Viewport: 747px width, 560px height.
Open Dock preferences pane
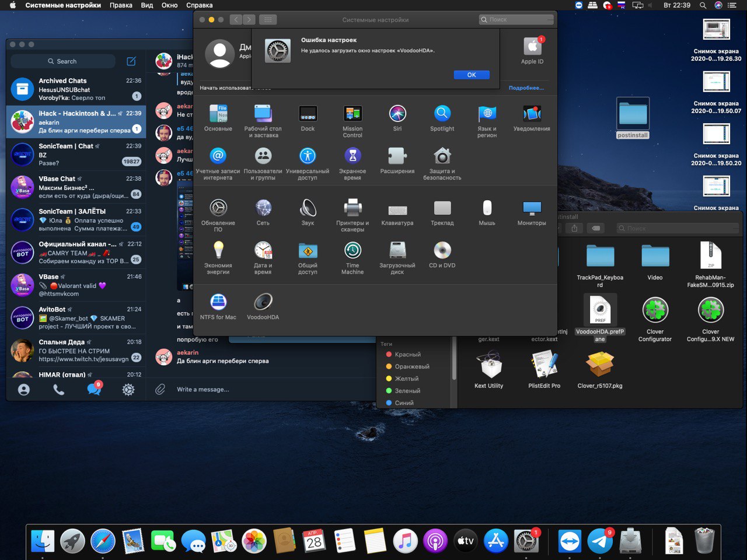click(x=308, y=118)
